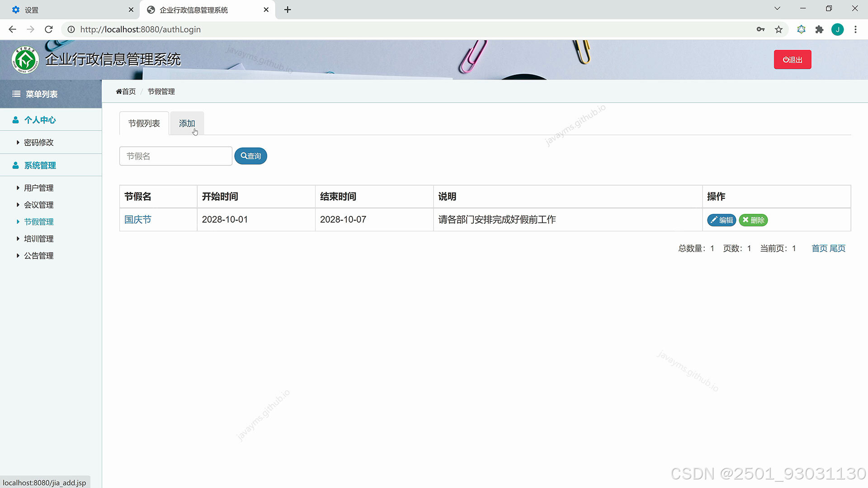The height and width of the screenshot is (488, 868).
Task: Close the 设置 browser tab
Action: click(x=131, y=9)
